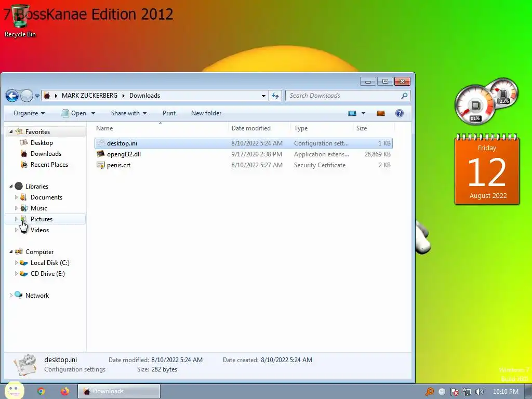The height and width of the screenshot is (399, 532).
Task: Click the Network icon in sidebar
Action: [x=19, y=295]
